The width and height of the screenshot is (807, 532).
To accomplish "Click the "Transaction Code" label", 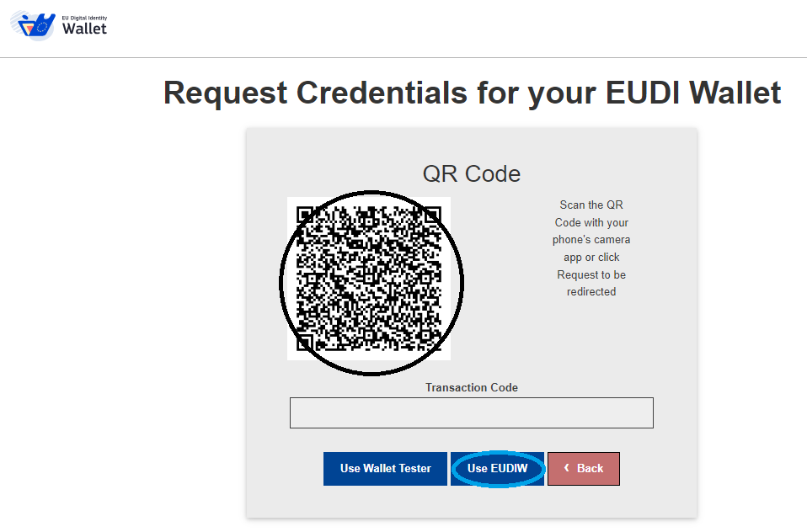I will click(x=472, y=388).
